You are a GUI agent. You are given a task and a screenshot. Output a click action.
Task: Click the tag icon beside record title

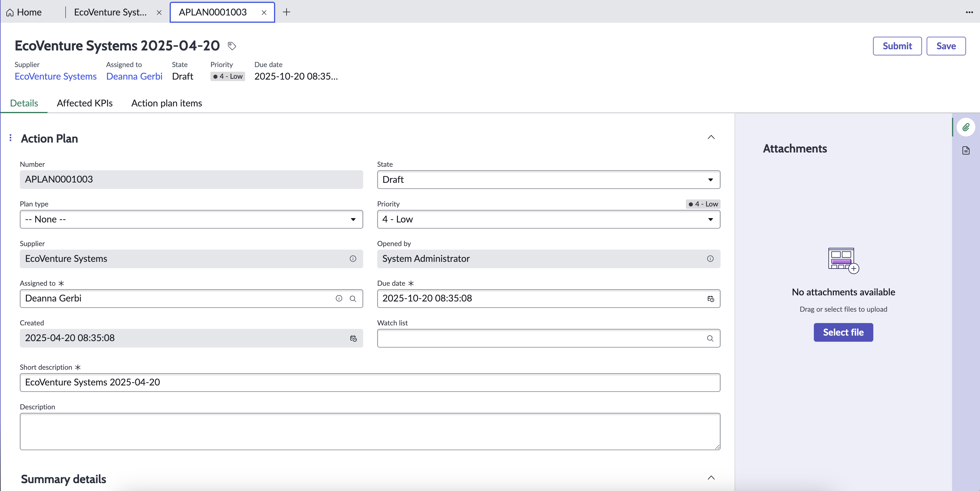click(x=232, y=46)
